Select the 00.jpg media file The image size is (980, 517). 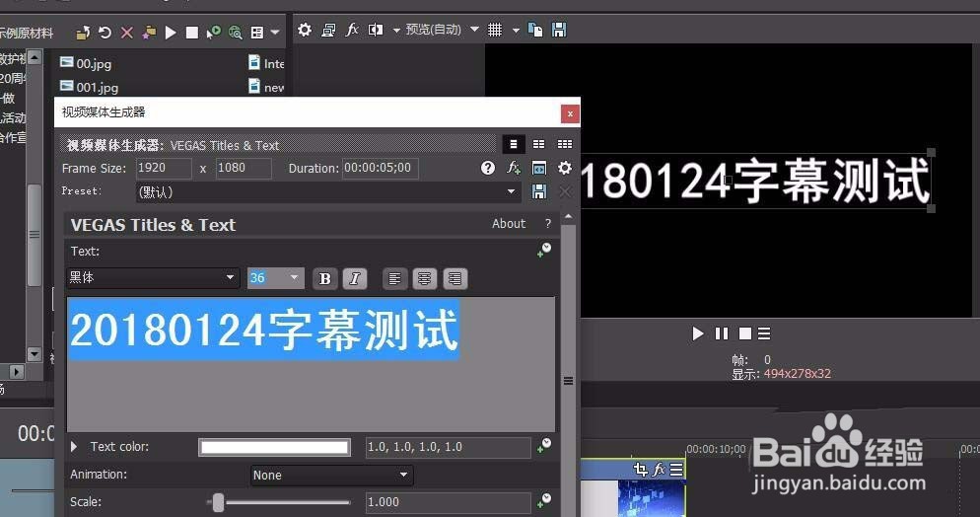(86, 63)
